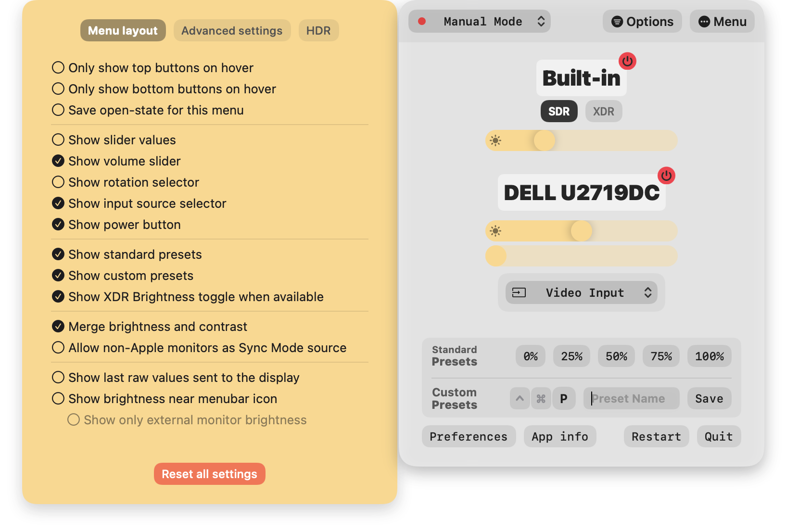The image size is (786, 532).
Task: Click the Control caret modifier icon
Action: (520, 399)
